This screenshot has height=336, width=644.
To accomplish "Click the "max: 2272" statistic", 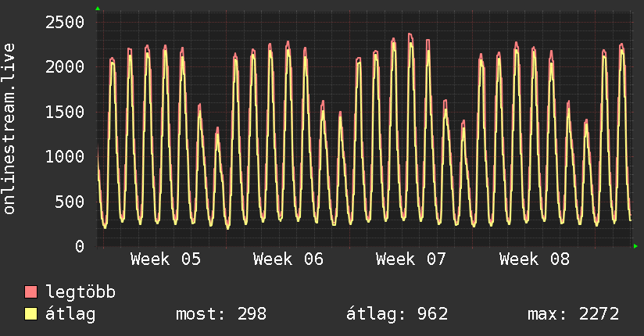I will pos(574,315).
